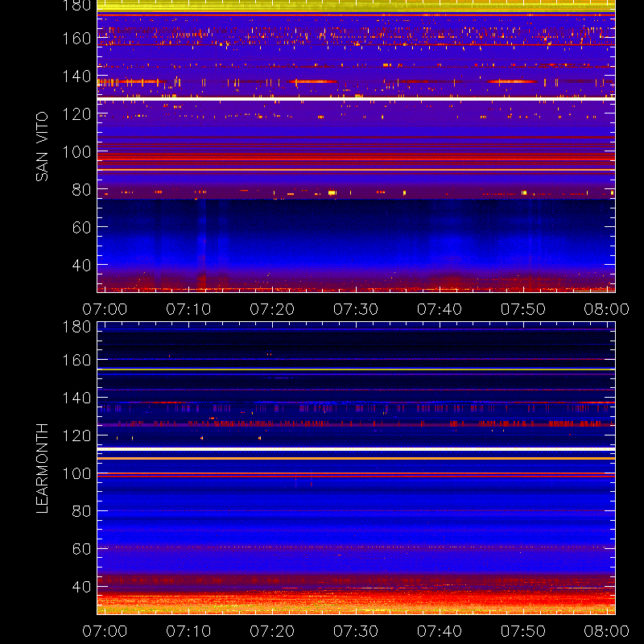Image resolution: width=644 pixels, height=644 pixels.
Task: Select the 140 tick label on San Vito axis
Action: [x=76, y=76]
